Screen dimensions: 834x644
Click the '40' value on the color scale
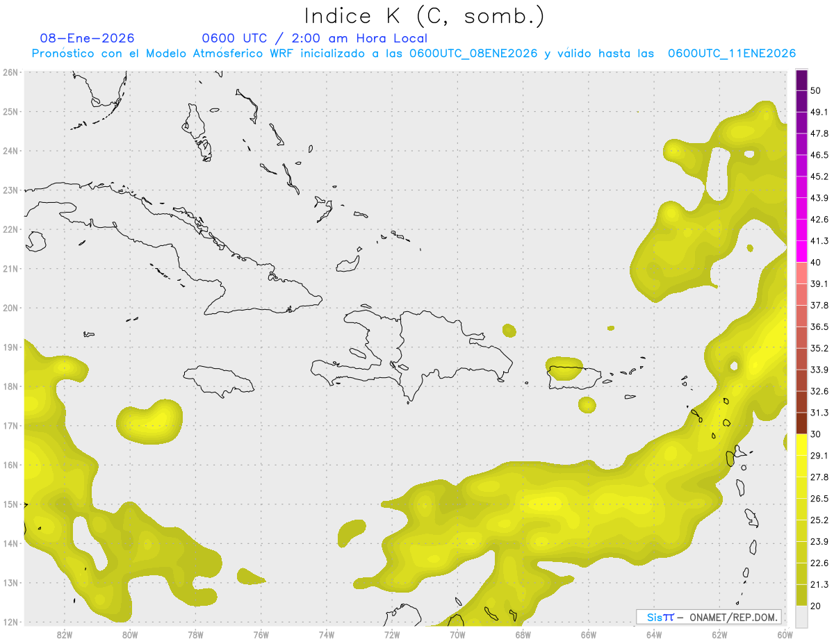click(x=816, y=262)
